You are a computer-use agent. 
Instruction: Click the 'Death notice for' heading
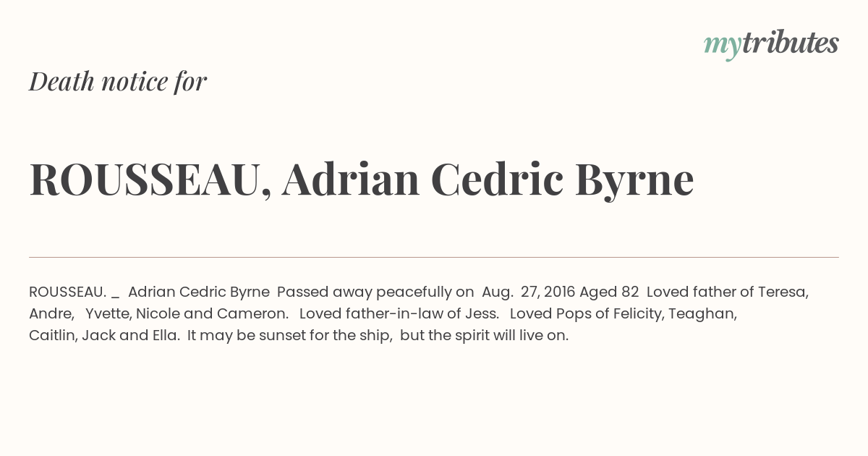tap(118, 82)
